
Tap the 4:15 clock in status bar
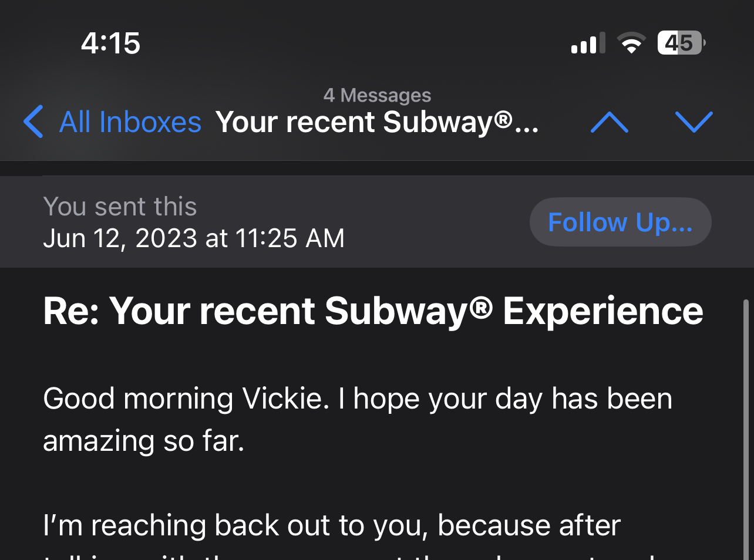[x=110, y=43]
